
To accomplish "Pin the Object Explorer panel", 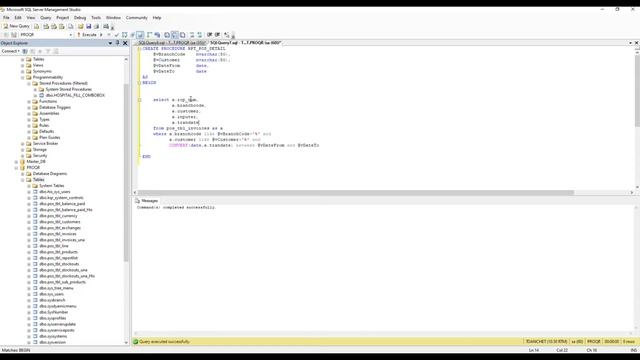I will coord(118,43).
